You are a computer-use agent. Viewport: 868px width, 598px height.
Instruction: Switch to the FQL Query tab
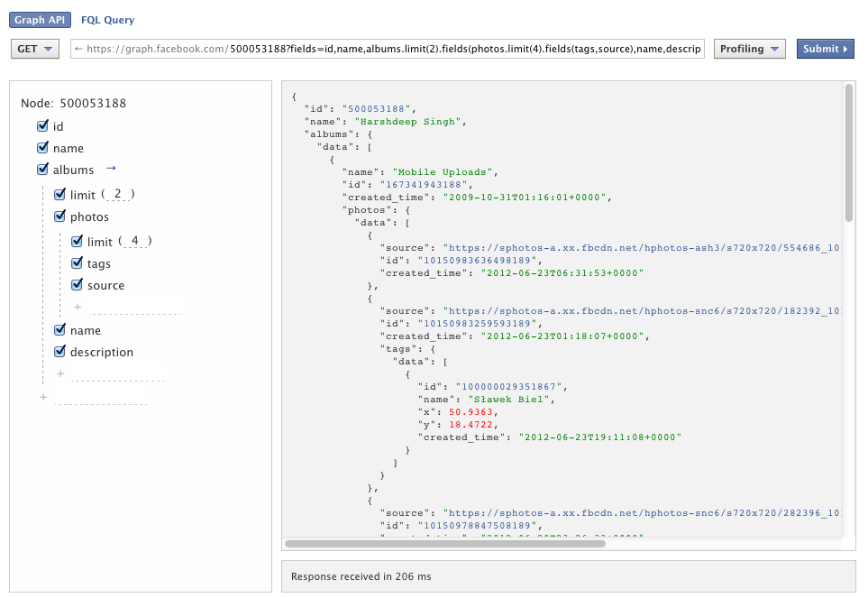tap(108, 19)
